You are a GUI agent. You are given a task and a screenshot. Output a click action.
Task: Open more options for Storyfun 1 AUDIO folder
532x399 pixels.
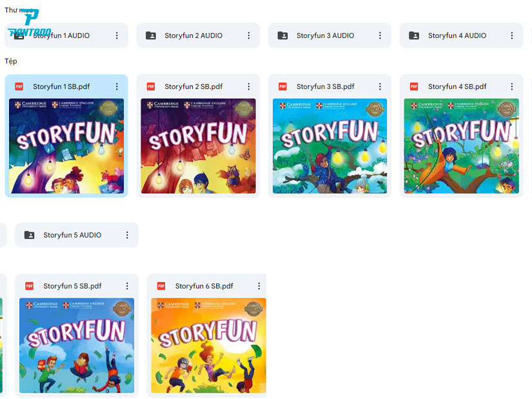(x=117, y=36)
